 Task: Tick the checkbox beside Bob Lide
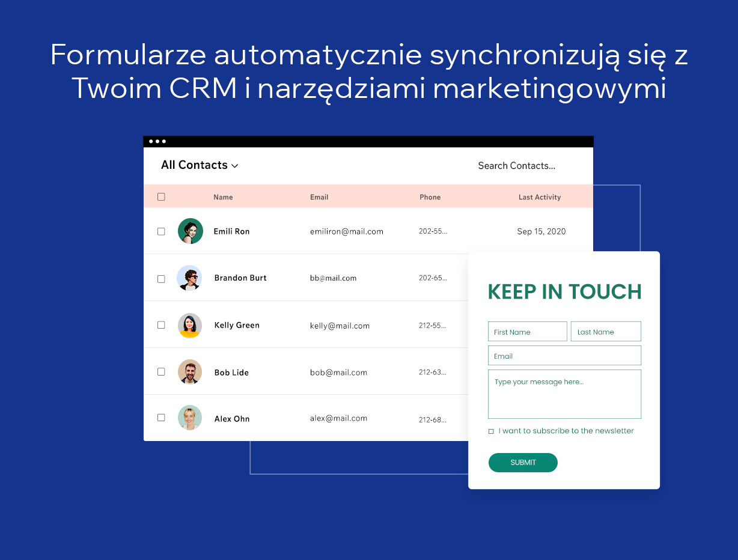coord(161,372)
